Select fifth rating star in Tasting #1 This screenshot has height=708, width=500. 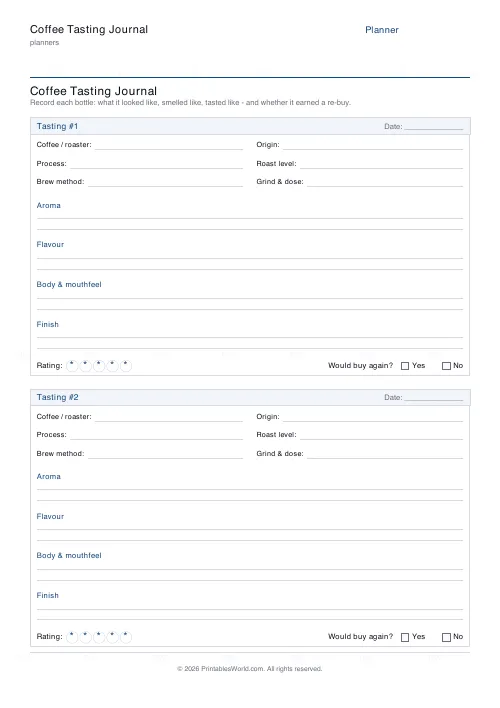pyautogui.click(x=126, y=366)
